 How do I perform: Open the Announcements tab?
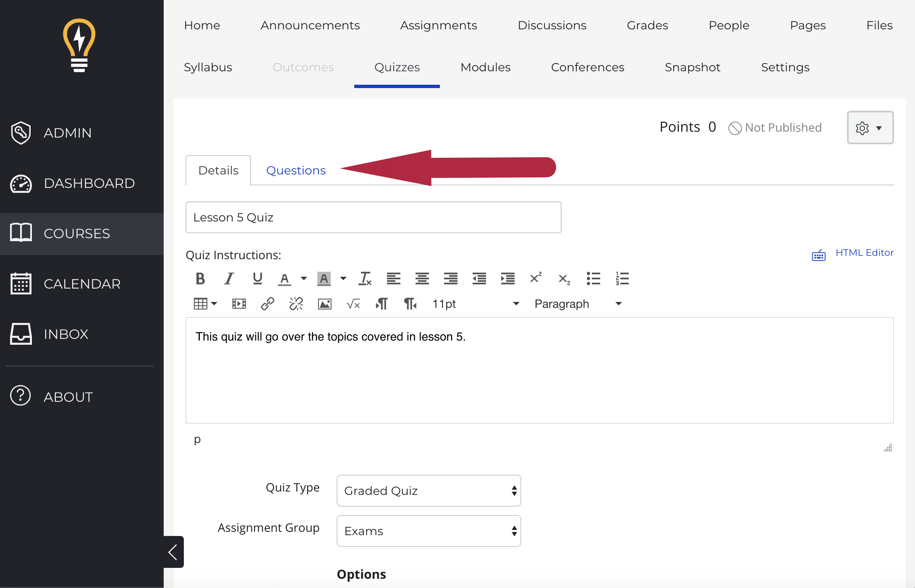[310, 26]
